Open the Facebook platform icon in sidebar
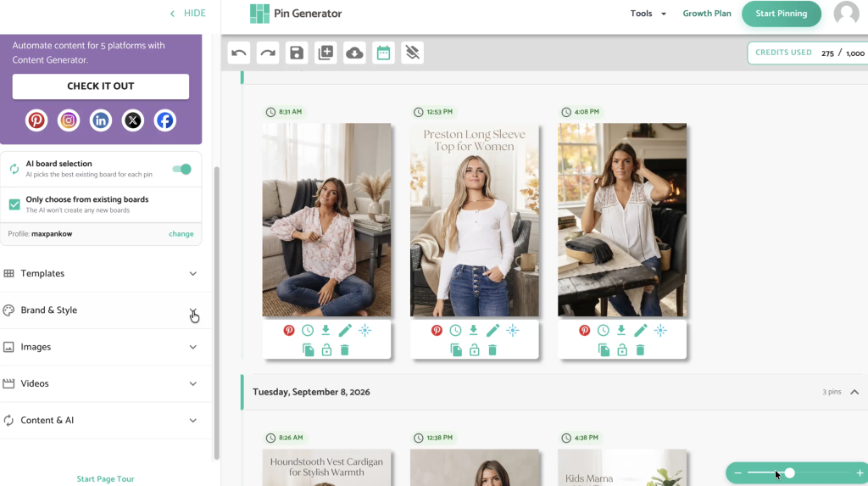Screen dimensions: 868x486 165,120
